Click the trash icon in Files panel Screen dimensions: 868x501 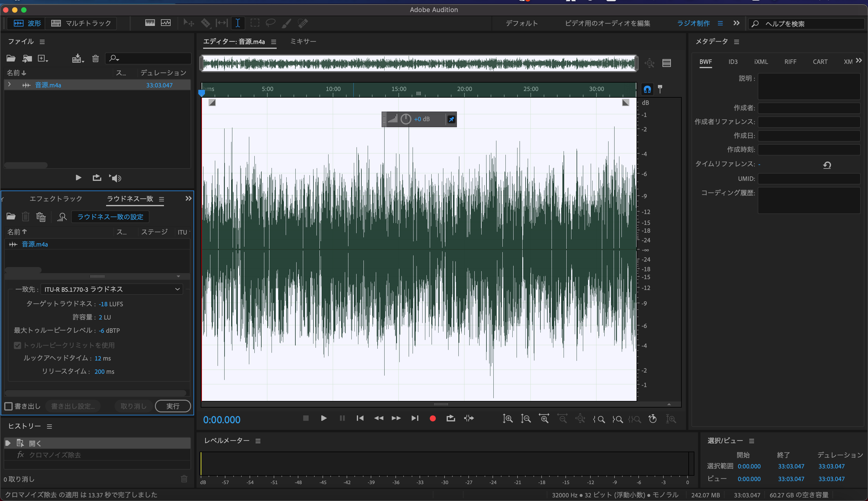(x=95, y=58)
